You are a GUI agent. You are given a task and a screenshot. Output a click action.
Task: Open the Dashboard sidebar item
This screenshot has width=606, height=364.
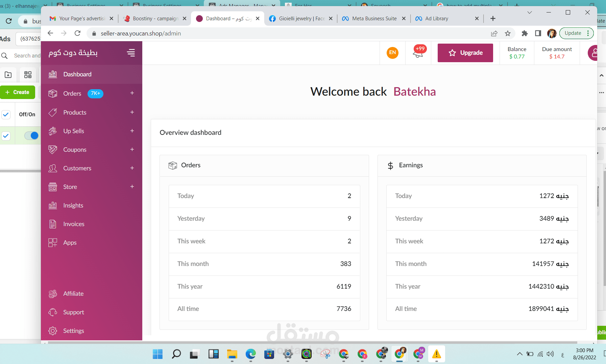point(91,74)
